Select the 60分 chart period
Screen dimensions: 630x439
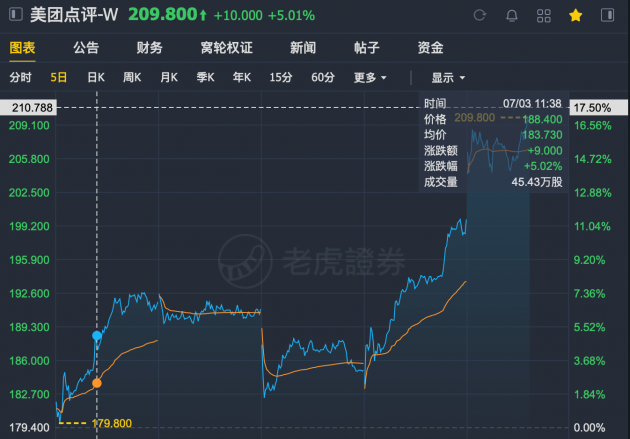click(x=323, y=77)
